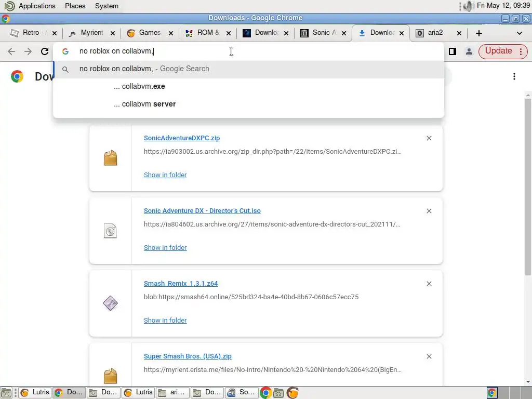Reload the current page

tap(45, 51)
